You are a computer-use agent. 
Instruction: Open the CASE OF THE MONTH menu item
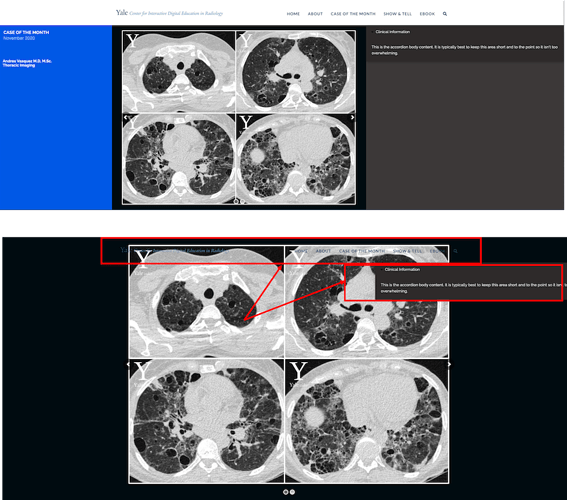tap(353, 14)
